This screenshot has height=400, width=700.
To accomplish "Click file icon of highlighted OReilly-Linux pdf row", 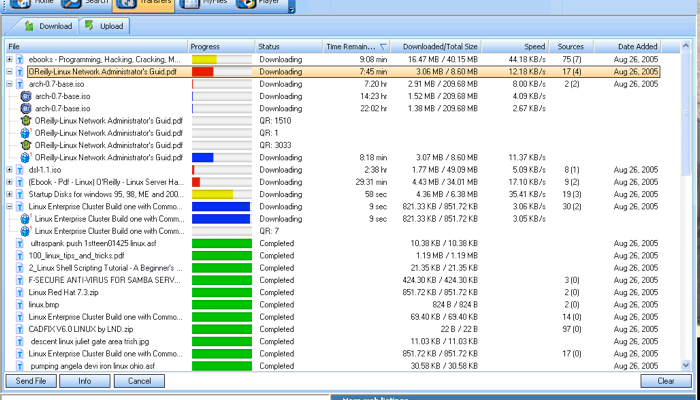I will 20,71.
